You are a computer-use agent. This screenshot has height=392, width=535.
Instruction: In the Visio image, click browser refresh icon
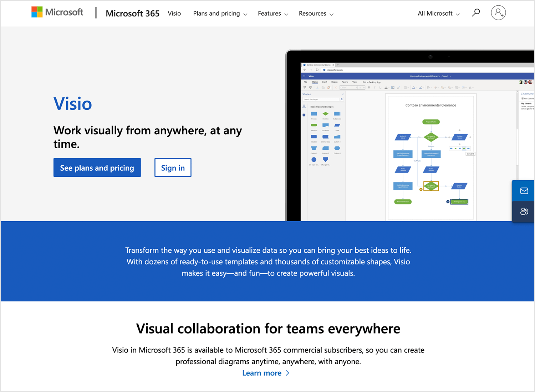pyautogui.click(x=317, y=70)
